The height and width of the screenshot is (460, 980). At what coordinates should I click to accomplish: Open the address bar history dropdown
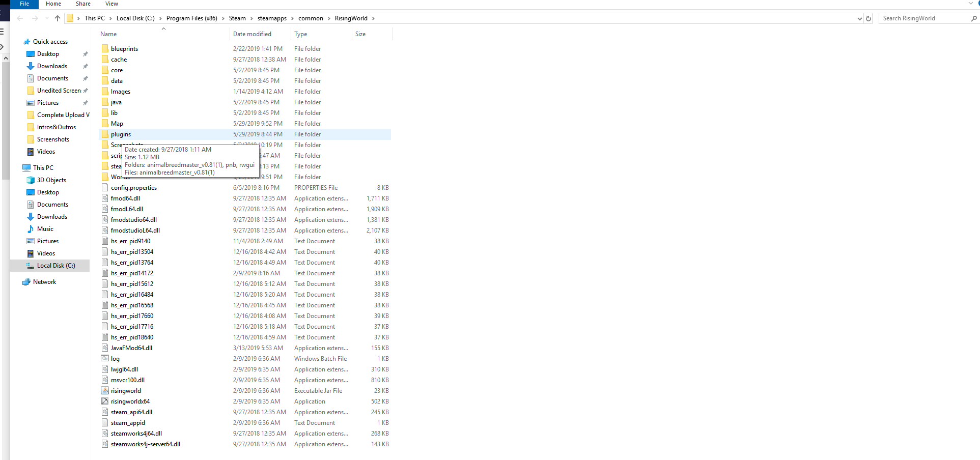click(860, 18)
